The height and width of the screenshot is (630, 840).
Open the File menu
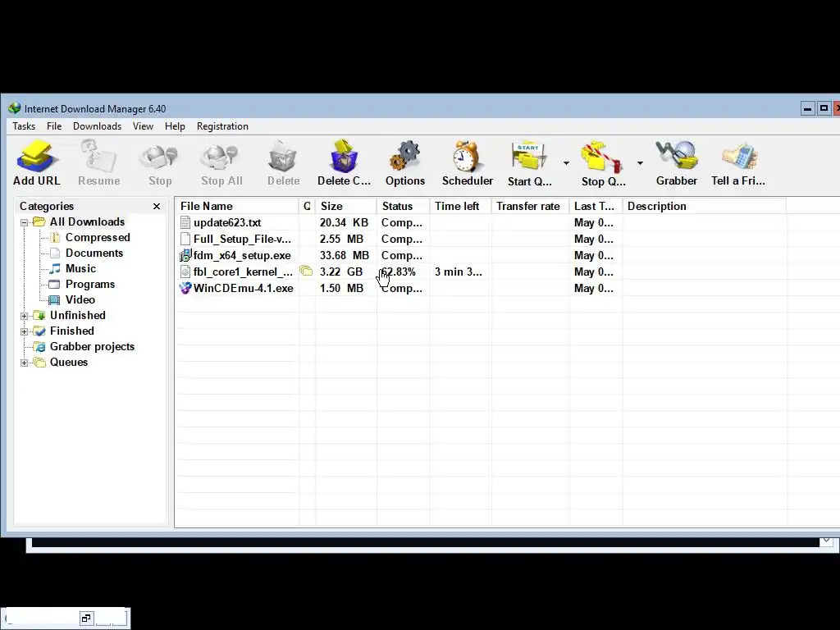[54, 126]
